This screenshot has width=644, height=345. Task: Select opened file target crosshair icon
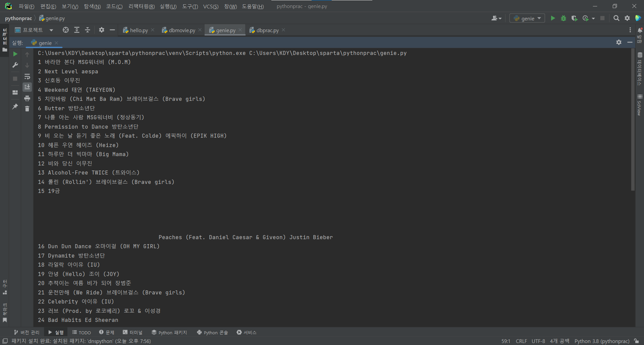pos(66,30)
